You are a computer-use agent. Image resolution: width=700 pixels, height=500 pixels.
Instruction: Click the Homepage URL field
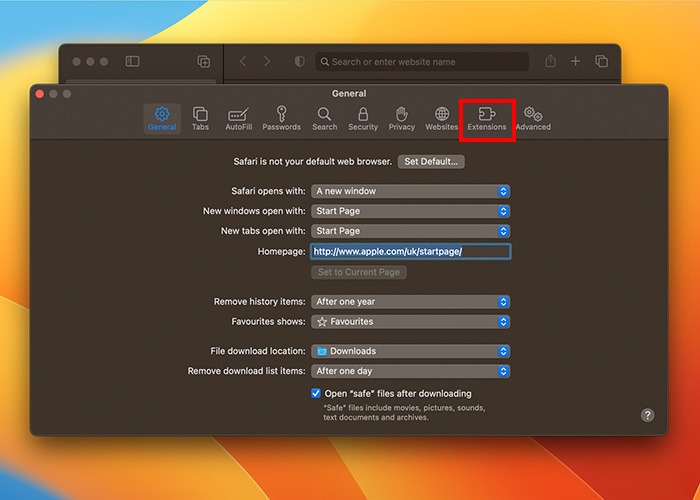(x=411, y=252)
